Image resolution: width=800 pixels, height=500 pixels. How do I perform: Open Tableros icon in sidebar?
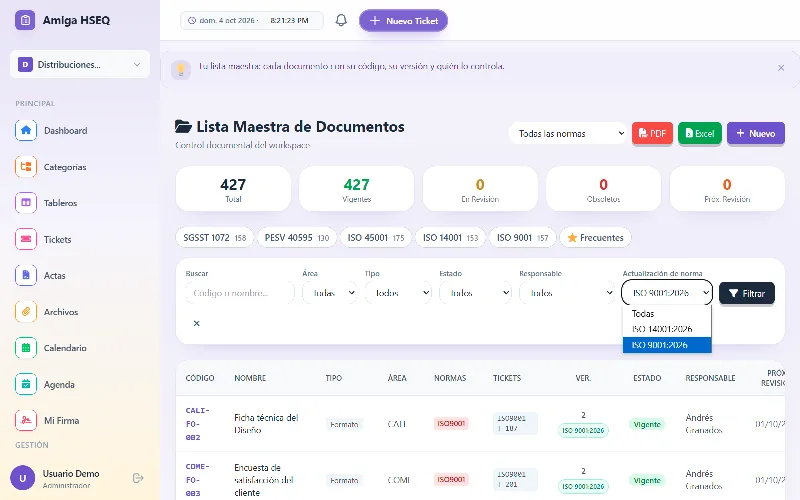26,203
